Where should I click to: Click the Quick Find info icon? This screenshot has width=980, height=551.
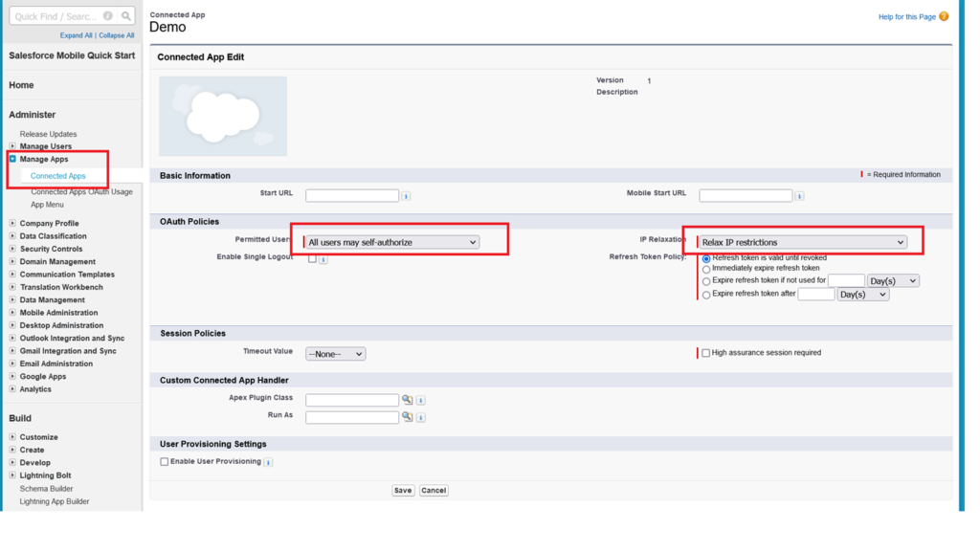(x=107, y=16)
